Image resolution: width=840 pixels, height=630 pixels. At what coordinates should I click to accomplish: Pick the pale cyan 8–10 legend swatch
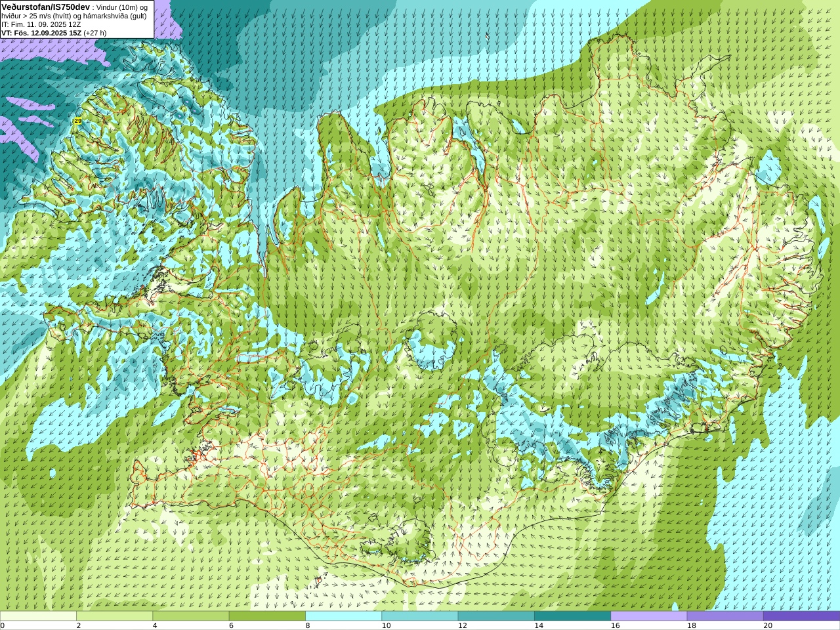[x=343, y=616]
